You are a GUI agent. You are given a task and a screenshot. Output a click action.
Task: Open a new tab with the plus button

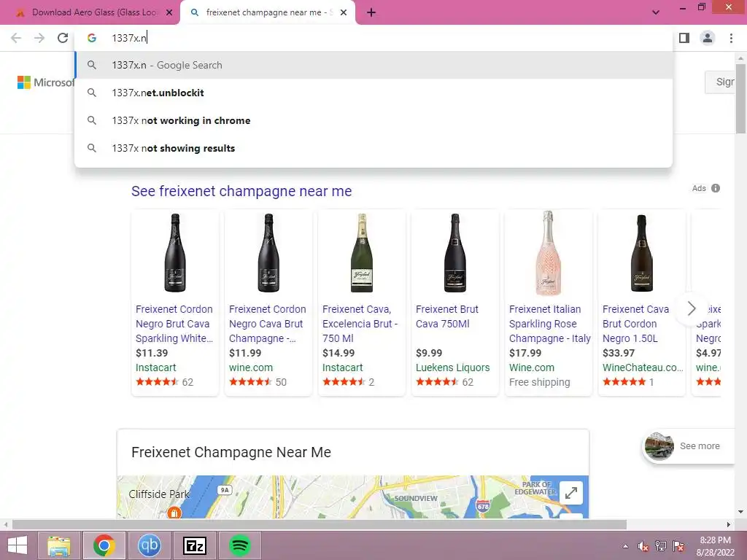click(x=371, y=13)
